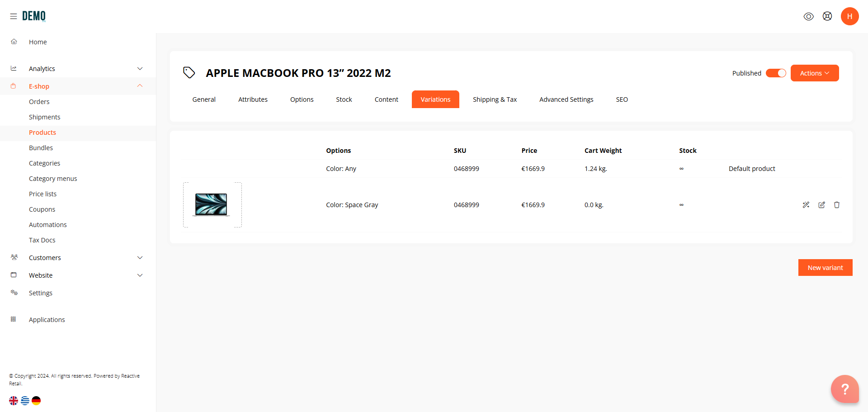Open the user avatar H menu

(x=850, y=16)
